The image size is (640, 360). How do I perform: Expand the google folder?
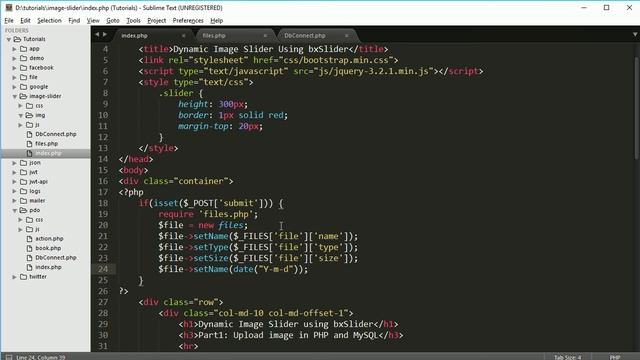pos(15,87)
